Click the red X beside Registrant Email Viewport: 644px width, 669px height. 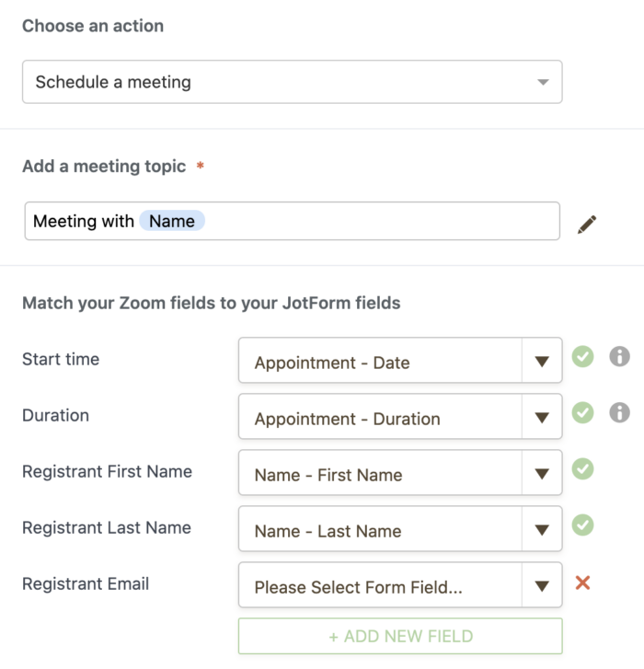point(582,582)
